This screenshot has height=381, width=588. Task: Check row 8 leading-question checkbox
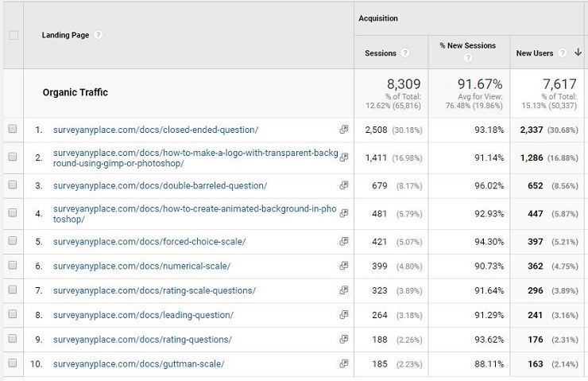pyautogui.click(x=13, y=314)
